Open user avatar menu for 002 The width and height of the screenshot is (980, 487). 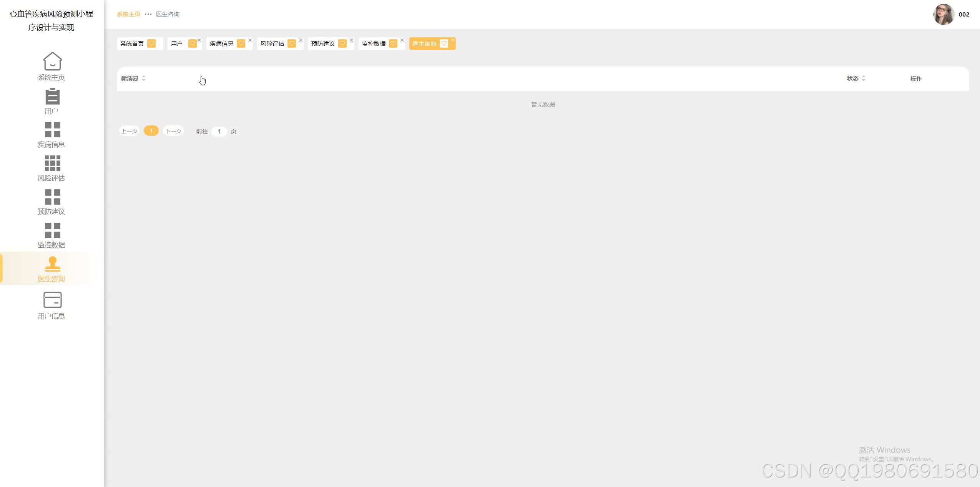943,15
